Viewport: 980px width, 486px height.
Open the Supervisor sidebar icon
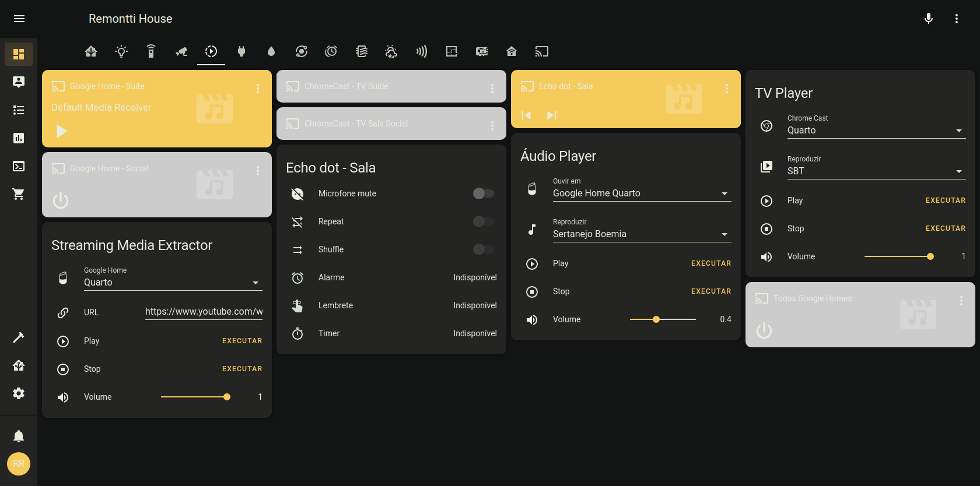[19, 365]
